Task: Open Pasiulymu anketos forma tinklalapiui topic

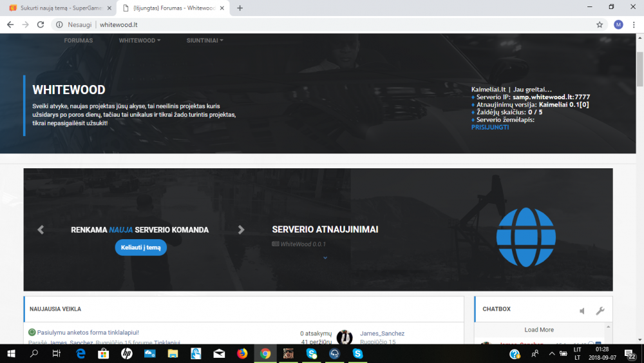Action: 88,332
